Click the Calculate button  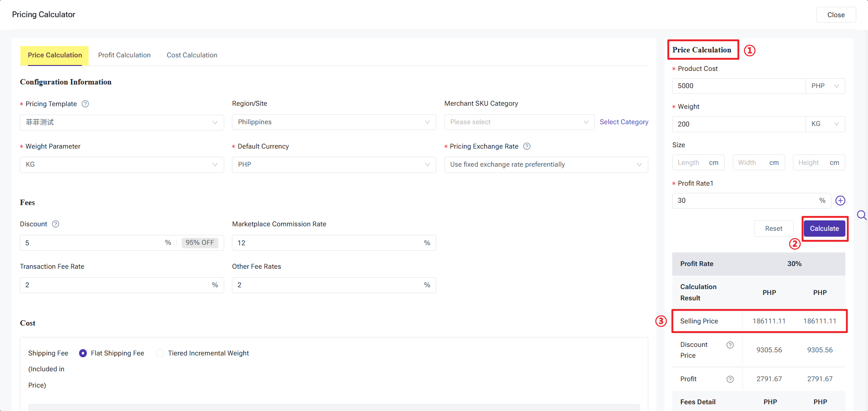(825, 229)
